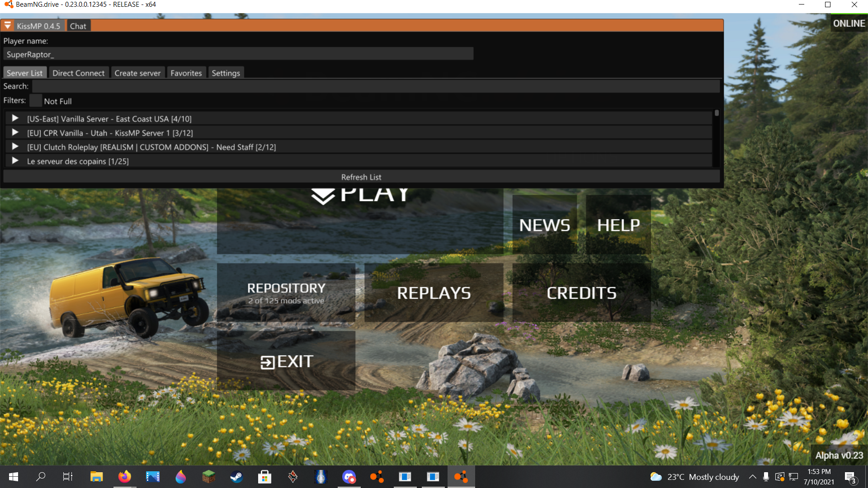Image resolution: width=868 pixels, height=488 pixels.
Task: Switch to first blue window app in taskbar
Action: pyautogui.click(x=405, y=477)
